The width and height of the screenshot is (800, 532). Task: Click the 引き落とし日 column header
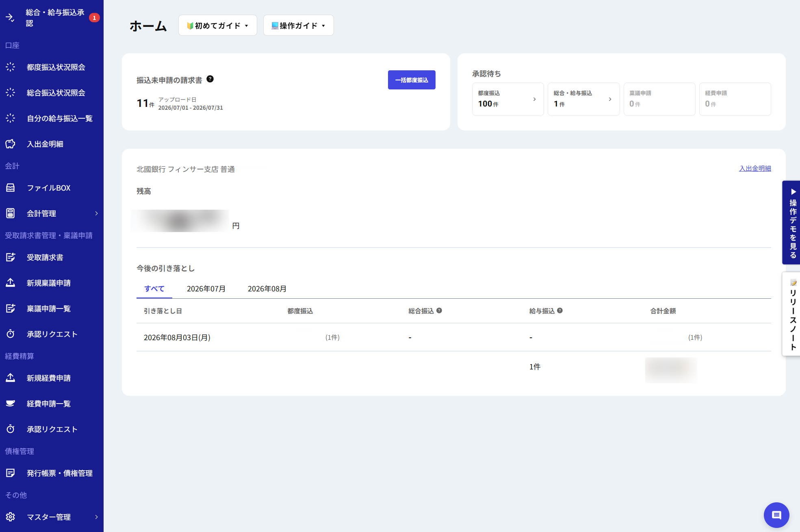163,311
